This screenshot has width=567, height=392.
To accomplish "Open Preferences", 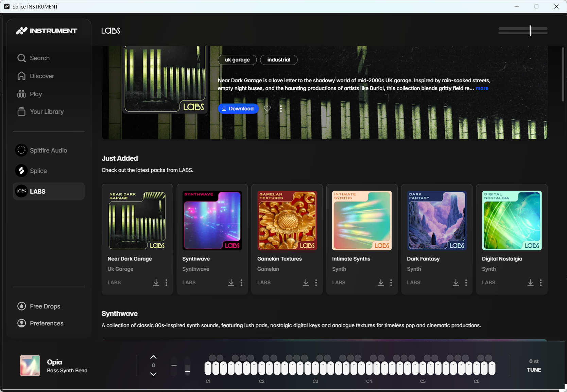I will click(40, 323).
